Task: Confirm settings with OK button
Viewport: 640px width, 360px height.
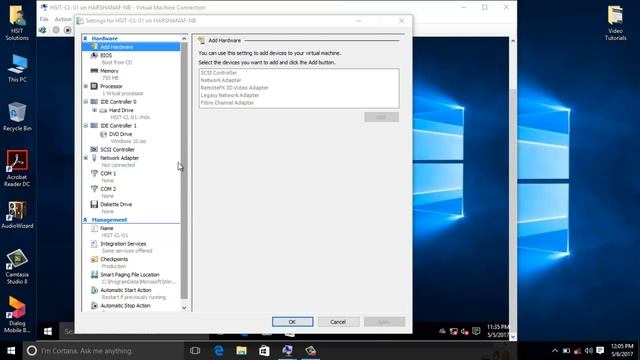Action: [293, 322]
